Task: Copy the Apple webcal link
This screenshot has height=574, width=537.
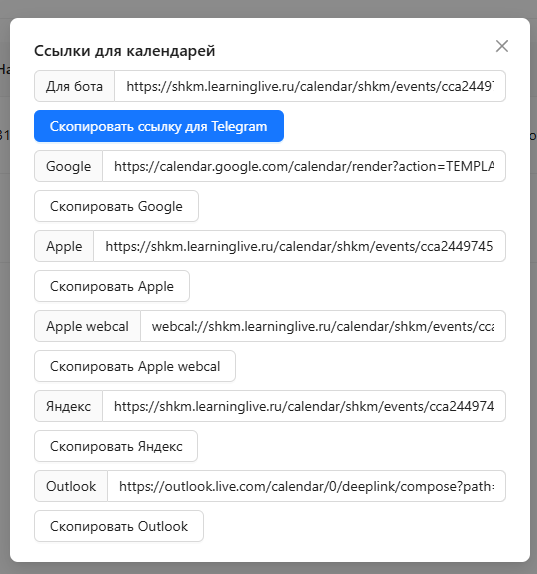Action: 135,366
